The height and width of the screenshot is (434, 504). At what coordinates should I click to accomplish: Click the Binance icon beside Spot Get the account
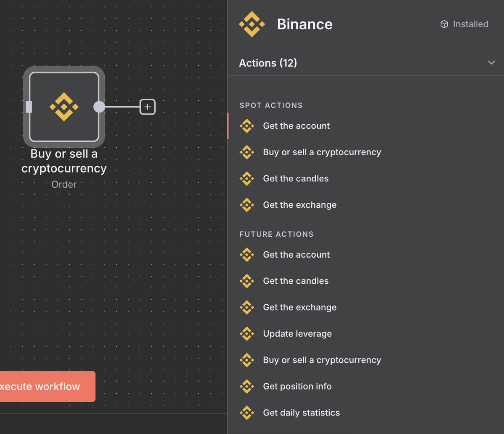[x=247, y=126]
